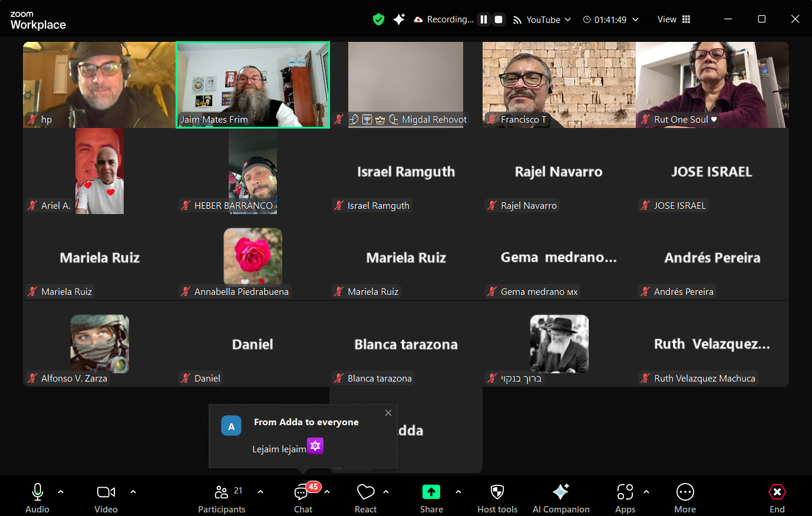Image resolution: width=812 pixels, height=516 pixels.
Task: Dismiss the chat notification from Adda
Action: 388,413
